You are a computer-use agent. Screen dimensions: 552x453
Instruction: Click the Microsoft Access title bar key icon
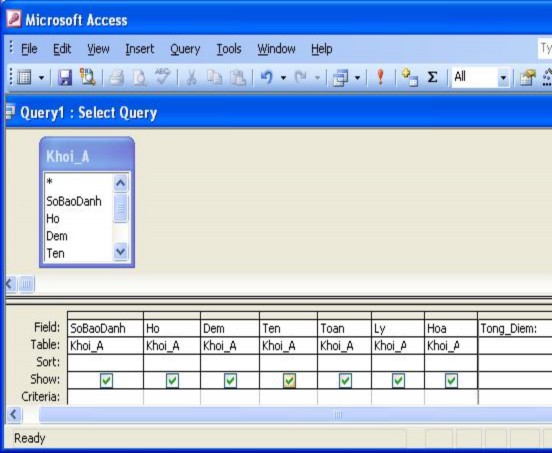pos(14,18)
